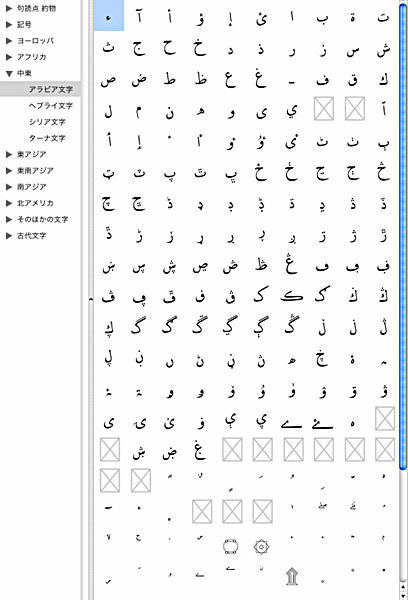Select the Arabic letter ain ع
The width and height of the screenshot is (408, 600).
[230, 80]
